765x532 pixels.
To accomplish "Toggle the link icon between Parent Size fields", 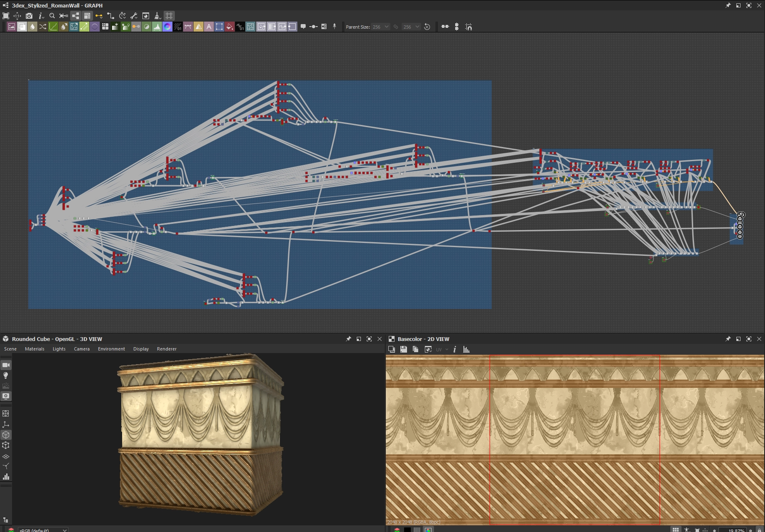I will (396, 27).
